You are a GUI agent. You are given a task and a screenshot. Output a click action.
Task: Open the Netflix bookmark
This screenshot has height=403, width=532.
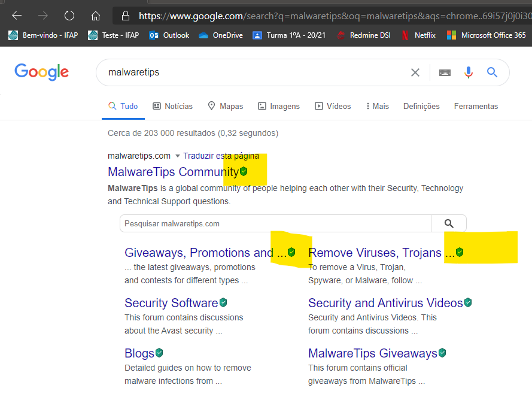point(418,35)
